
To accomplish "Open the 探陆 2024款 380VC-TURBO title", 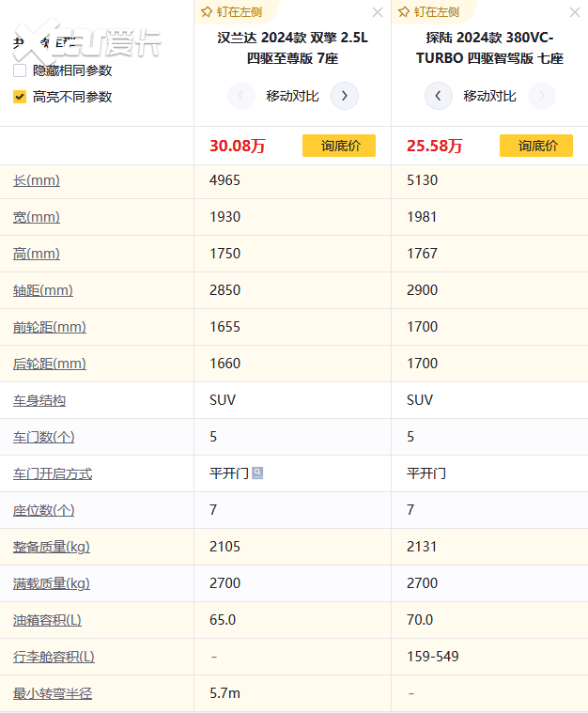I will click(489, 48).
